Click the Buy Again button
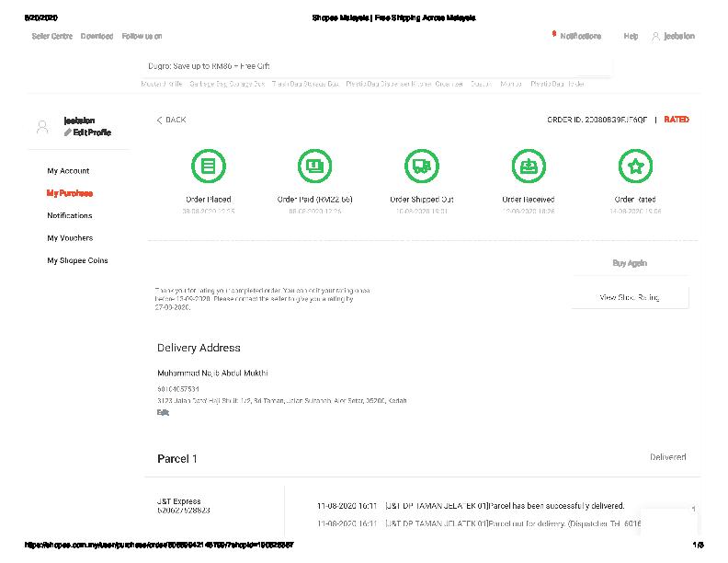Image resolution: width=728 pixels, height=563 pixels. [630, 263]
